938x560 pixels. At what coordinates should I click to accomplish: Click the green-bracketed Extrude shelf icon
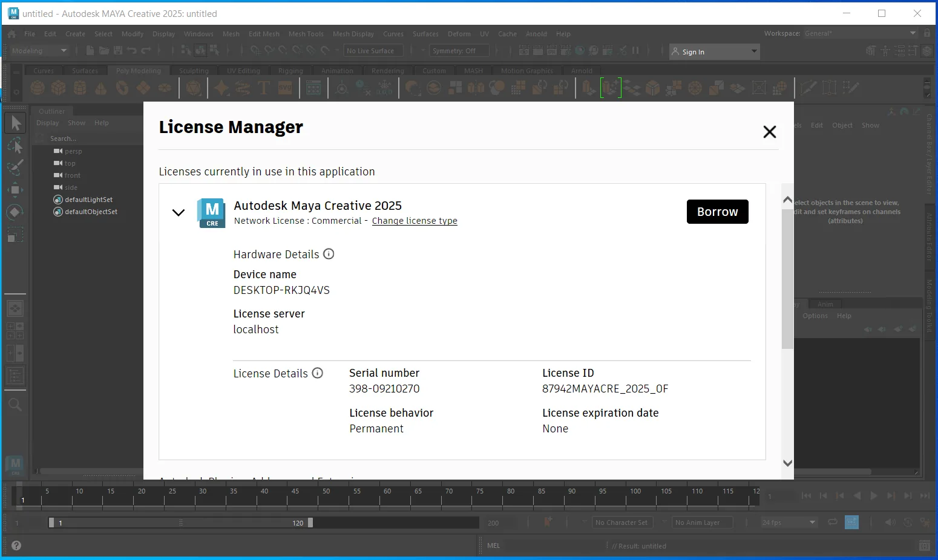tap(611, 88)
